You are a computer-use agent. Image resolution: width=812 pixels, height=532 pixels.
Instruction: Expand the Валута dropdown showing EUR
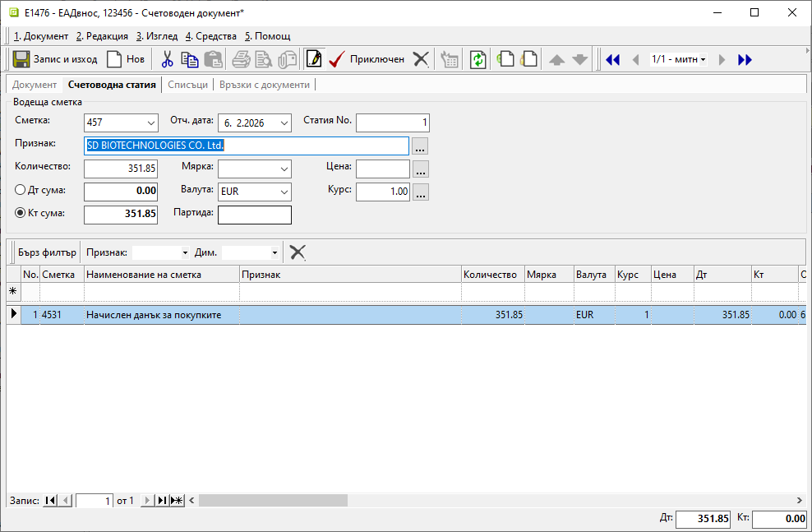tap(284, 192)
